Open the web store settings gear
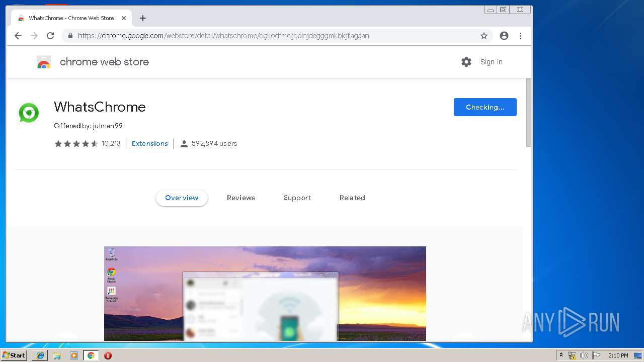Viewport: 644px width, 362px height. coord(466,62)
